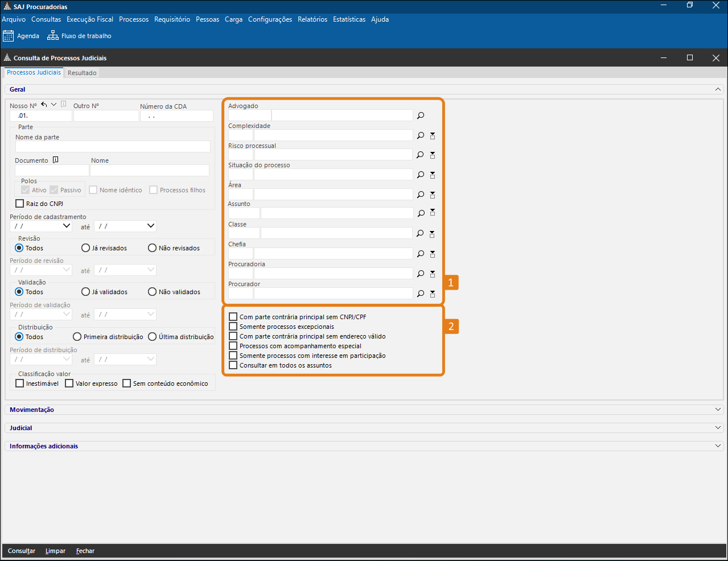Click the Número da CDA input field

pyautogui.click(x=177, y=115)
